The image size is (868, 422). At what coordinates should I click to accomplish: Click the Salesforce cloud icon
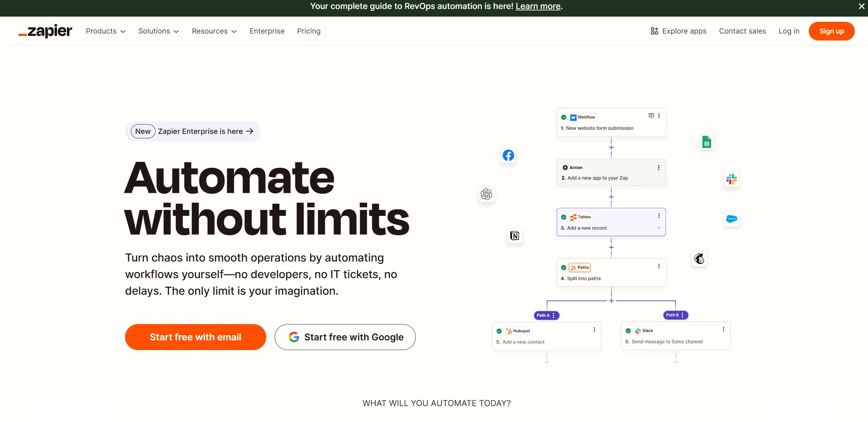tap(732, 219)
